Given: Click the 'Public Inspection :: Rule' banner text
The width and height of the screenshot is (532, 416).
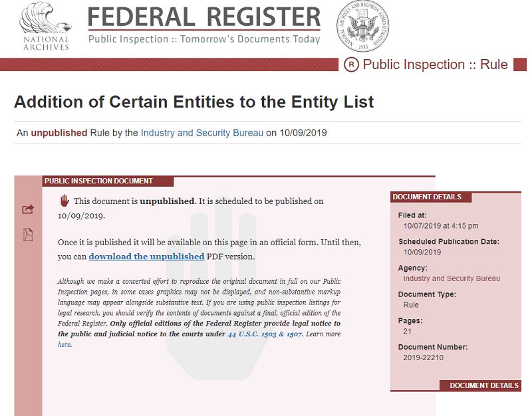Looking at the screenshot, I should click(435, 64).
